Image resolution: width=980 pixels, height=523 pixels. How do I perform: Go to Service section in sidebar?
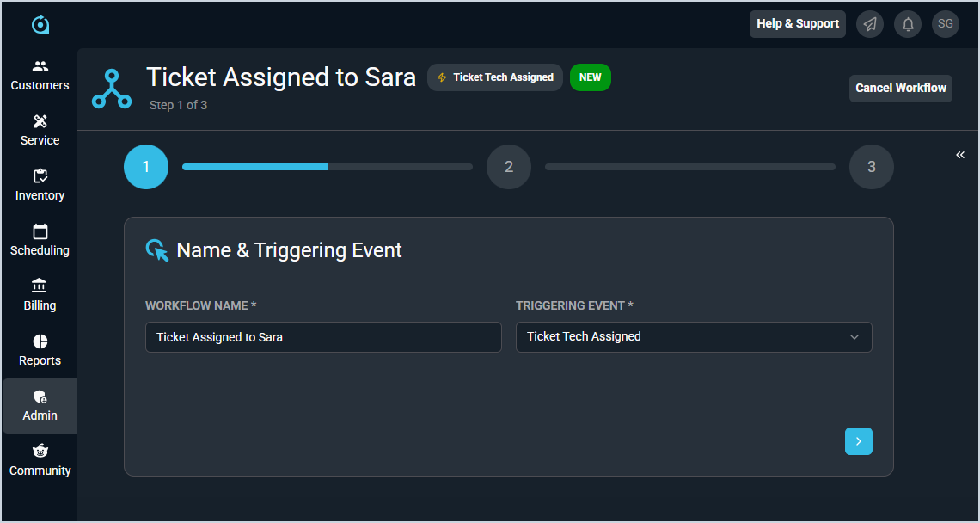(x=40, y=130)
